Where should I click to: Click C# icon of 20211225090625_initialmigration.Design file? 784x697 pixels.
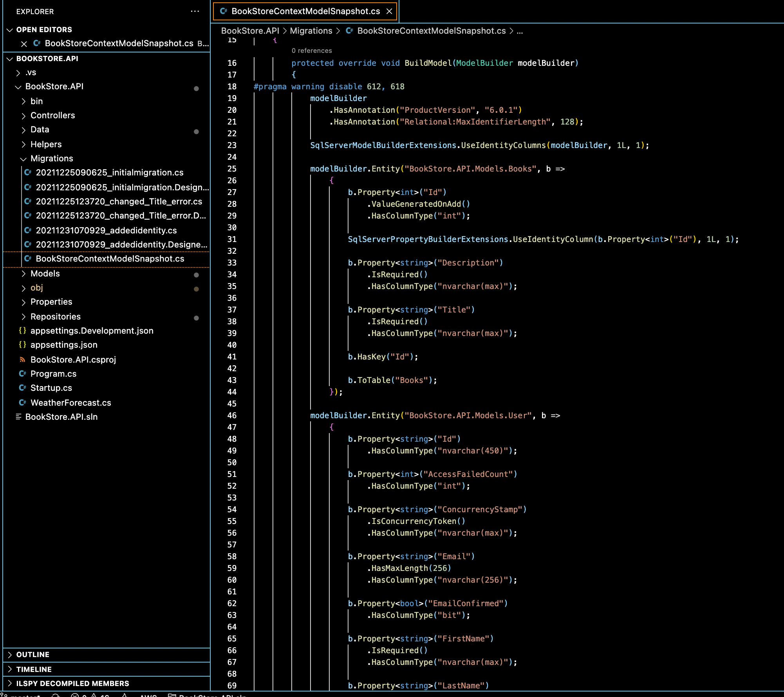tap(28, 187)
